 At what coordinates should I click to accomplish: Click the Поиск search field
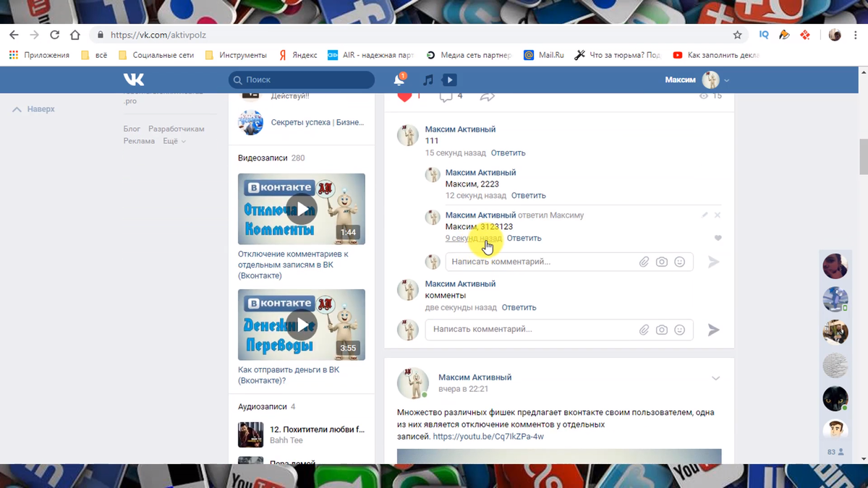302,80
